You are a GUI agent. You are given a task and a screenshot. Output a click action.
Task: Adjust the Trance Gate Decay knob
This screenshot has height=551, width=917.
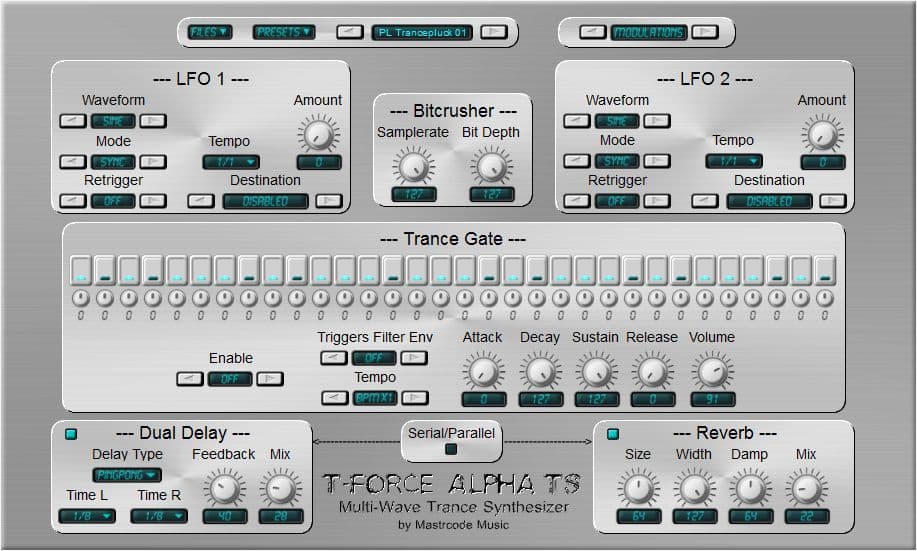(x=540, y=371)
